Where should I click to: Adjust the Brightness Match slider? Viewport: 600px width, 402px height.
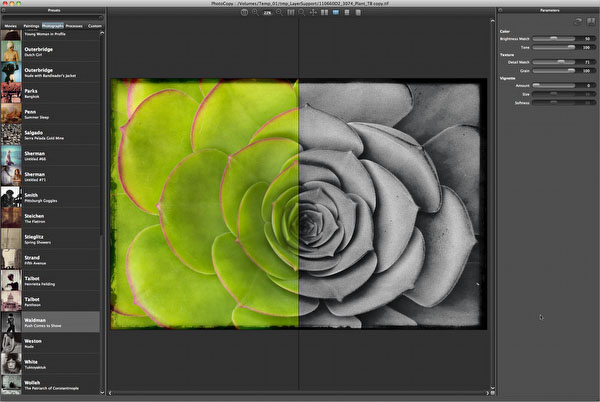(x=554, y=39)
